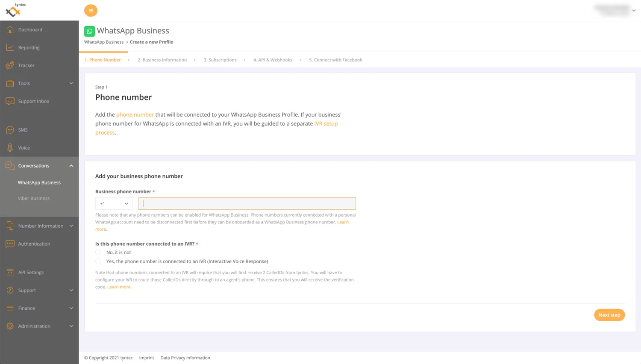Open the user account dropdown

[634, 11]
